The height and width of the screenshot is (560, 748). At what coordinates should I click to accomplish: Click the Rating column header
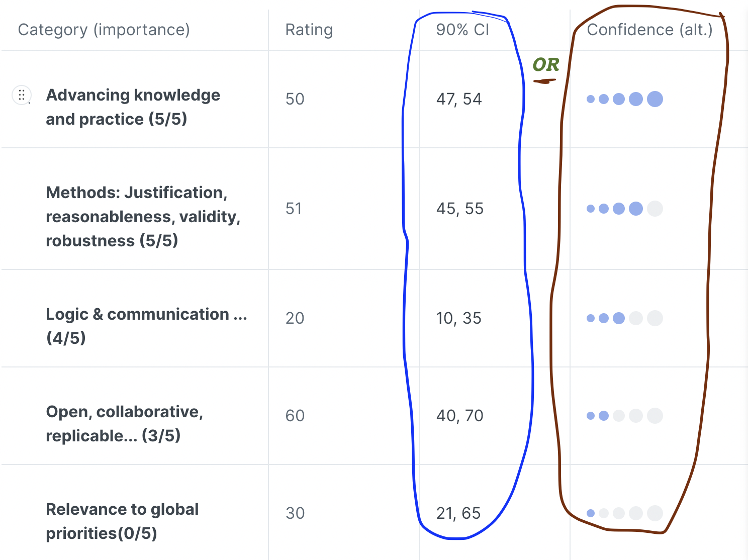309,30
